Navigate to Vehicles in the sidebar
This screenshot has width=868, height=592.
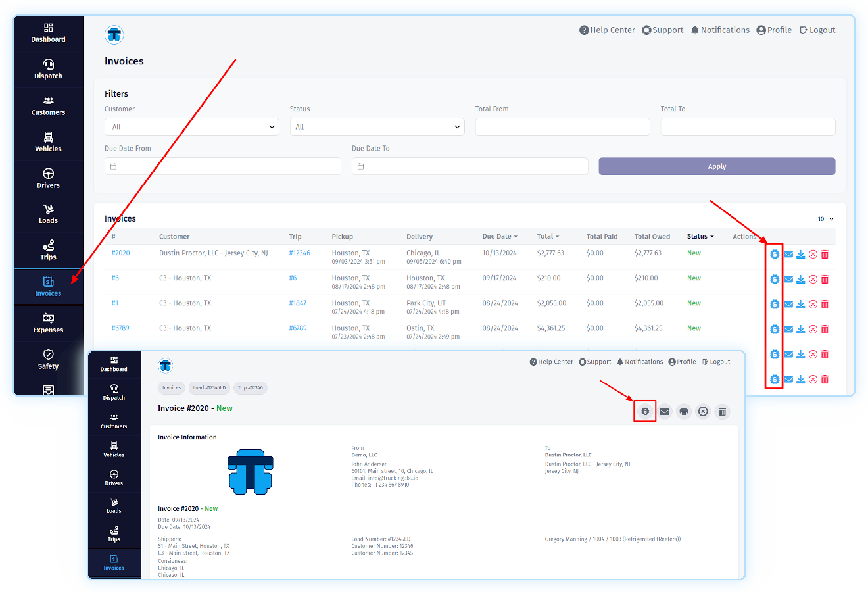(48, 142)
